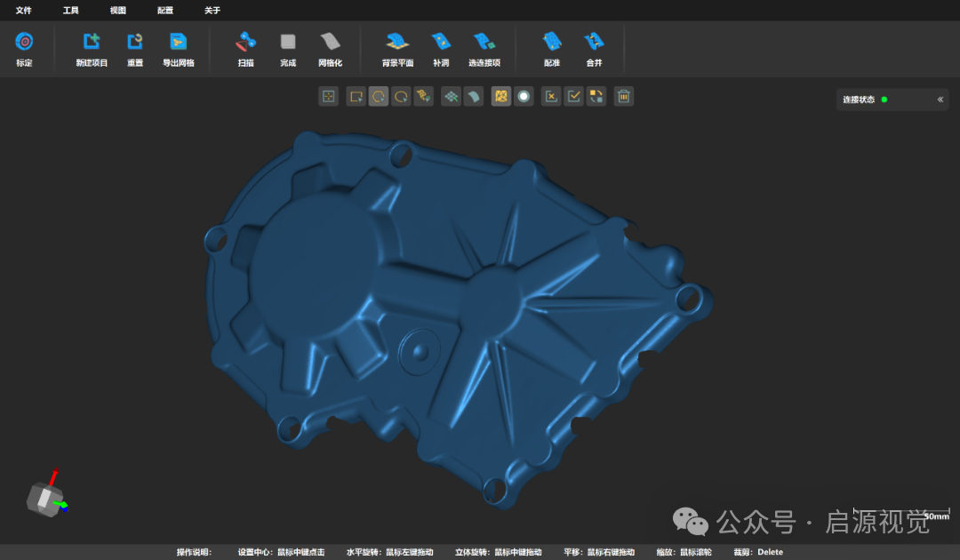
Task: Open the 工具 menu
Action: pos(70,11)
